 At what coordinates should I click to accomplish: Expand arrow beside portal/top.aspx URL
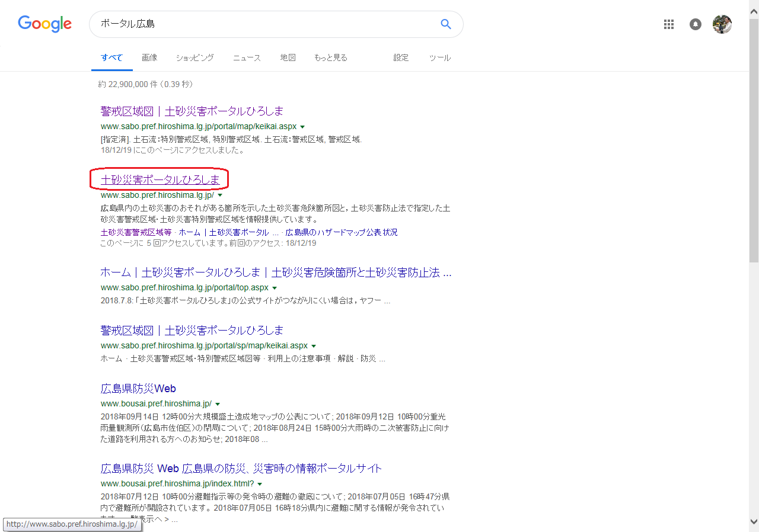click(275, 287)
